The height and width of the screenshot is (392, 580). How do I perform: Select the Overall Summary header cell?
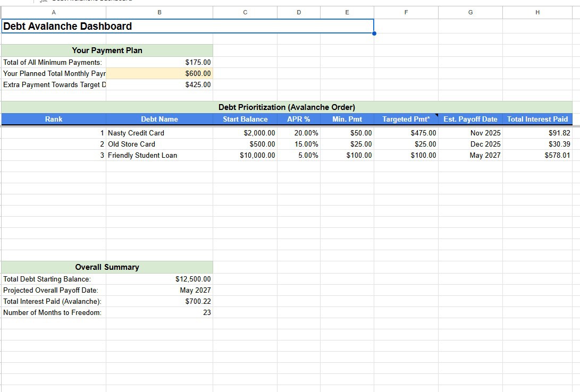107,267
